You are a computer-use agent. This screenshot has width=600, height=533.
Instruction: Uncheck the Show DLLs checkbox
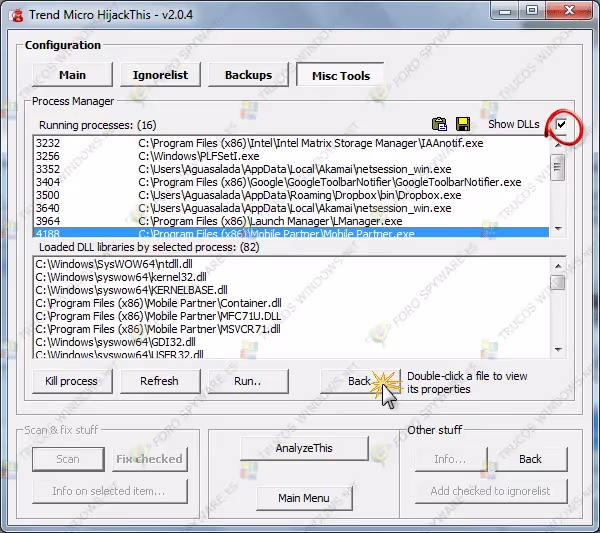[x=561, y=124]
